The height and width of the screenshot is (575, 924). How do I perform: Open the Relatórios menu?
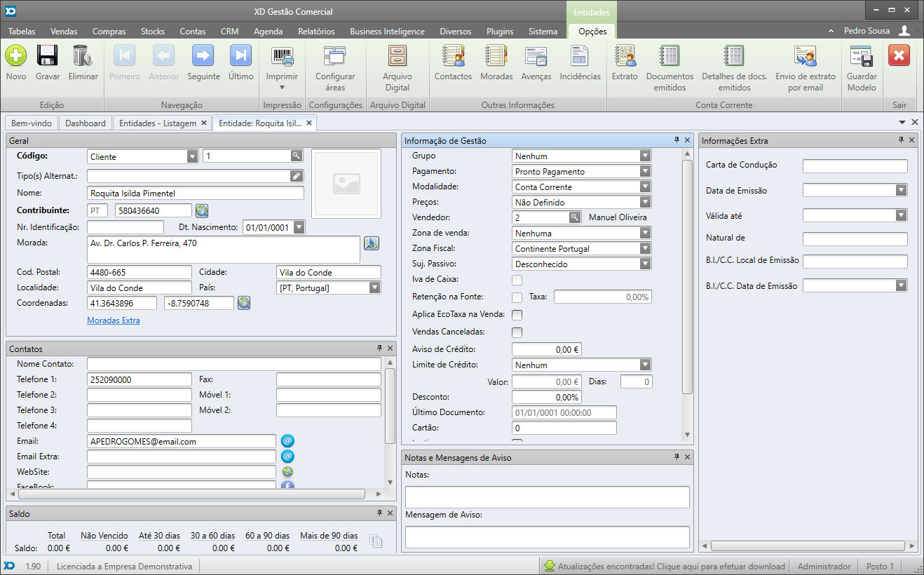316,32
